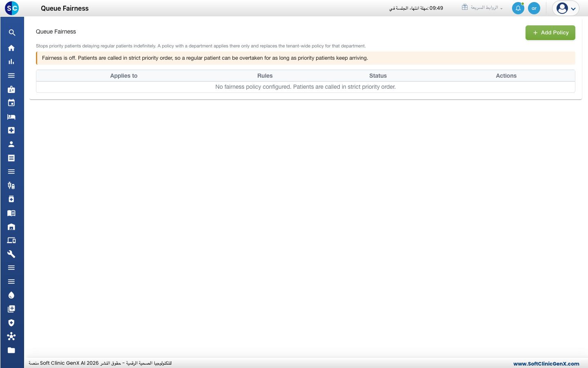Open the person profile sidebar icon
The image size is (588, 368).
11,144
